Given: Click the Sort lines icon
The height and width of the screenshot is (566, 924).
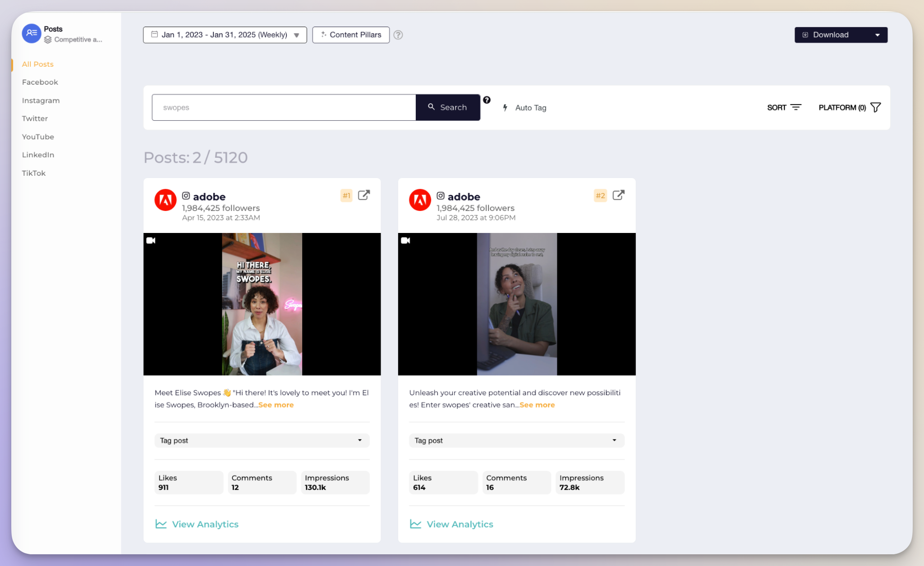Looking at the screenshot, I should pyautogui.click(x=796, y=107).
